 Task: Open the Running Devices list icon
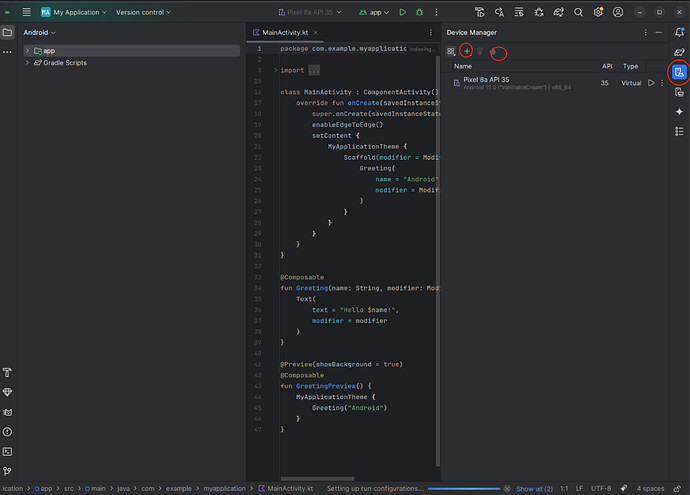tap(519, 12)
